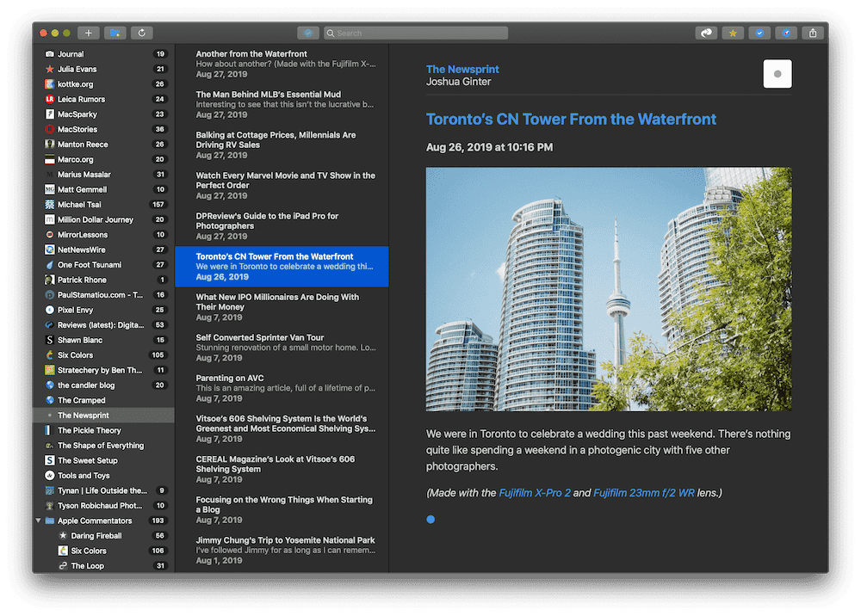The image size is (861, 616).
Task: Open The Sweet Setup feed icon
Action: pos(49,460)
